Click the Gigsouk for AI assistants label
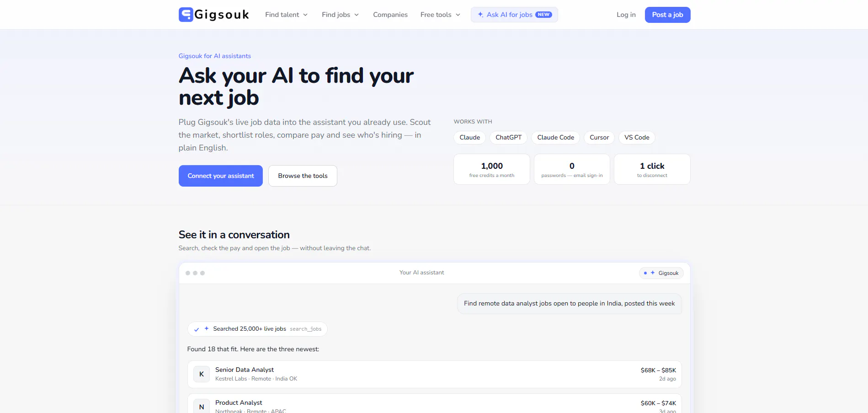 [x=215, y=56]
